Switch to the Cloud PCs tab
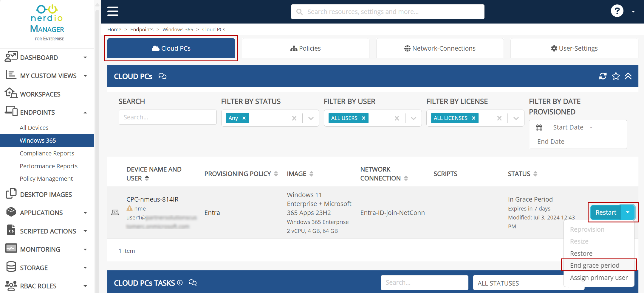The image size is (644, 293). (x=171, y=48)
